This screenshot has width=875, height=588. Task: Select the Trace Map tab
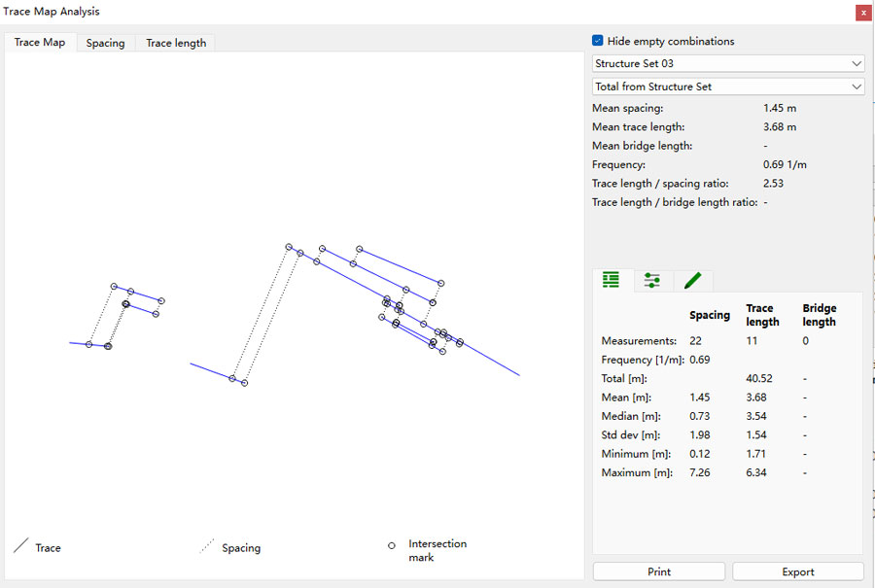(40, 43)
